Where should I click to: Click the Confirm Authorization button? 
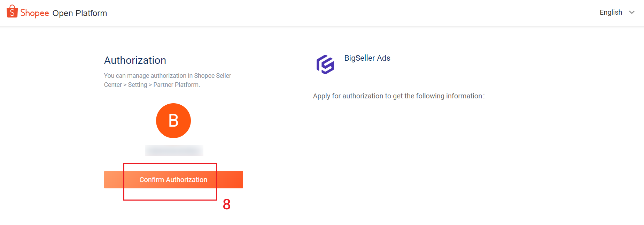click(173, 180)
